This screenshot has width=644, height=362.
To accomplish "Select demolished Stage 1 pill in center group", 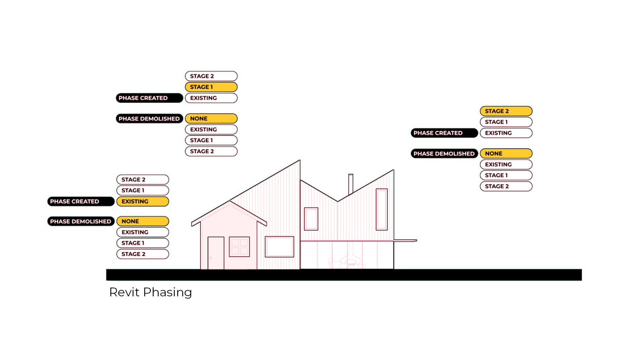I will 211,140.
